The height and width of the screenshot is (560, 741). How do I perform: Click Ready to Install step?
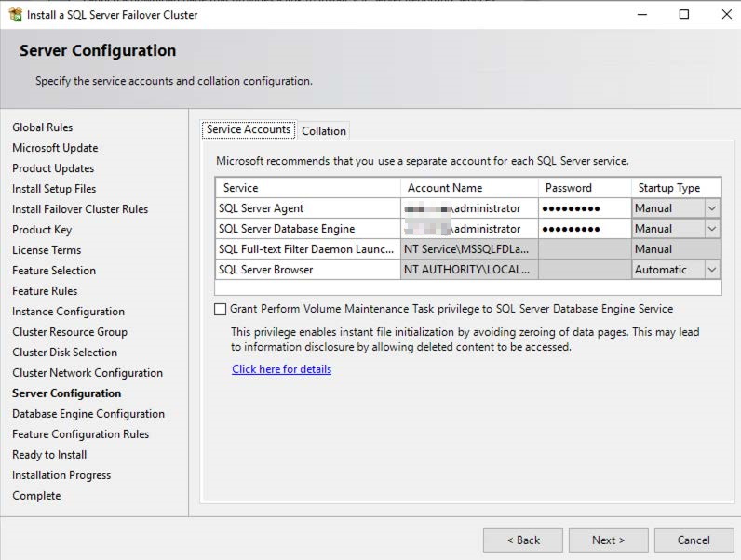(49, 455)
